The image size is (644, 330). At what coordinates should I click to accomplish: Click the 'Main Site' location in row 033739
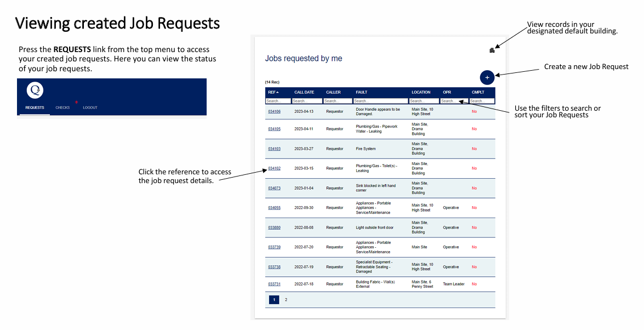coord(419,247)
